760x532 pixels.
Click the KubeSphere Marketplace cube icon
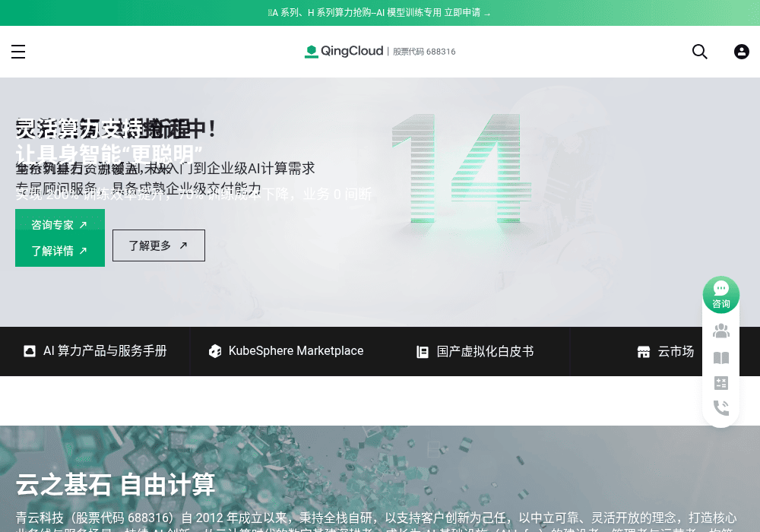point(215,351)
